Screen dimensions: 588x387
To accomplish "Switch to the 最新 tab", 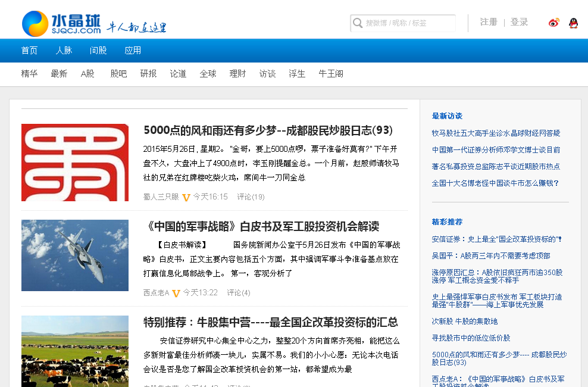I will [x=59, y=74].
